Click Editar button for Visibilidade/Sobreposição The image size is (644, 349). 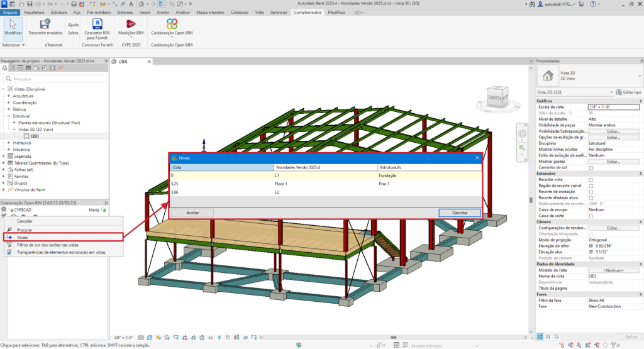tap(613, 131)
